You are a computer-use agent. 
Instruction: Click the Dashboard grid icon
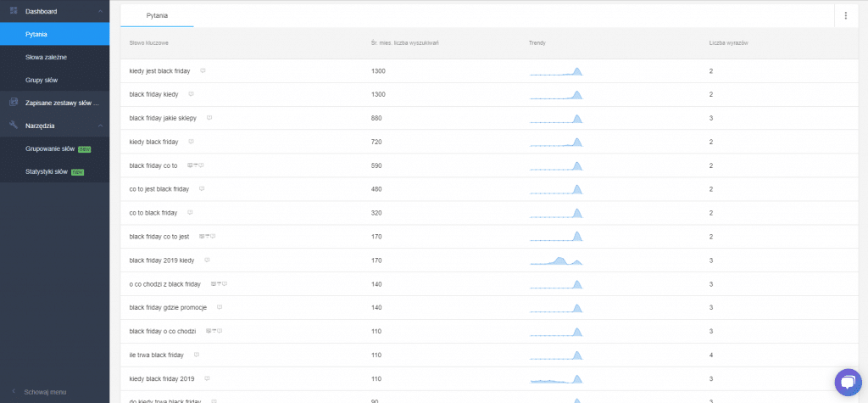pos(14,11)
